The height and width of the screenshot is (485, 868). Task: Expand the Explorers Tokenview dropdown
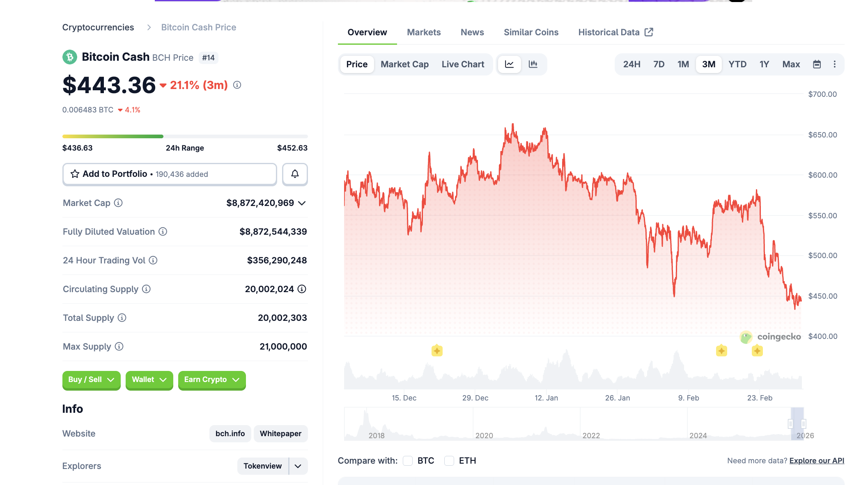click(x=298, y=466)
